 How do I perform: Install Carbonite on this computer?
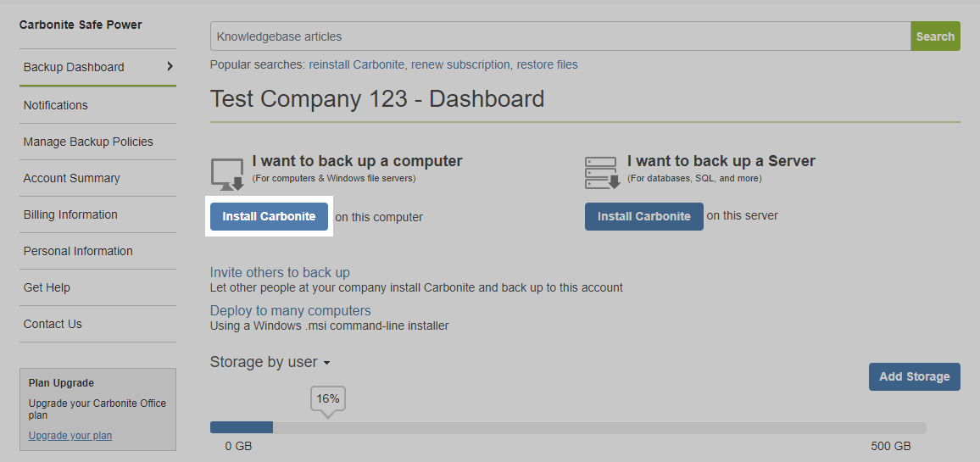tap(269, 216)
